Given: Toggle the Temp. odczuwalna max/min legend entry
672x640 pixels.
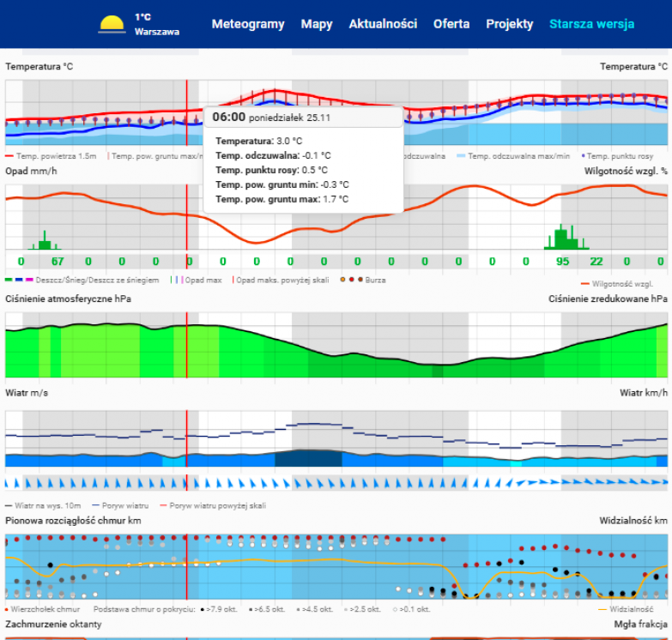Looking at the screenshot, I should click(x=513, y=156).
